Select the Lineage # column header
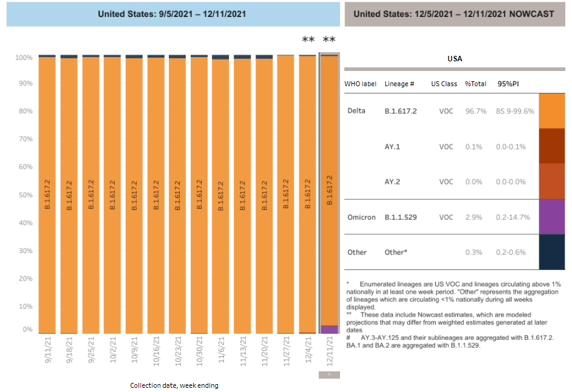The height and width of the screenshot is (392, 572). tap(399, 84)
